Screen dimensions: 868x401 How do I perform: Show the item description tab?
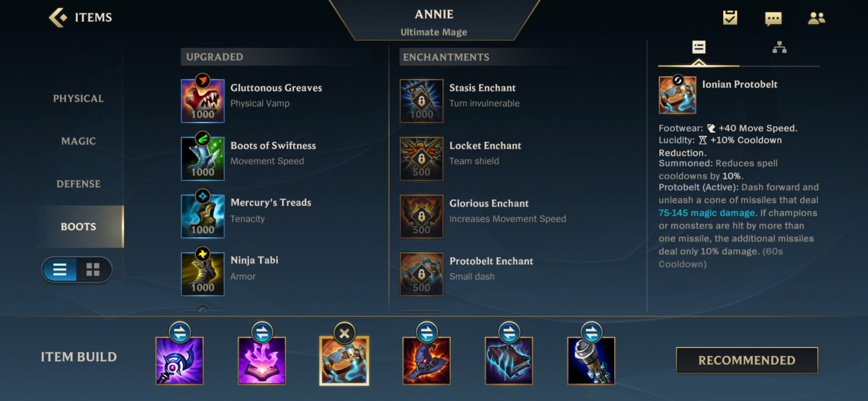coord(699,48)
